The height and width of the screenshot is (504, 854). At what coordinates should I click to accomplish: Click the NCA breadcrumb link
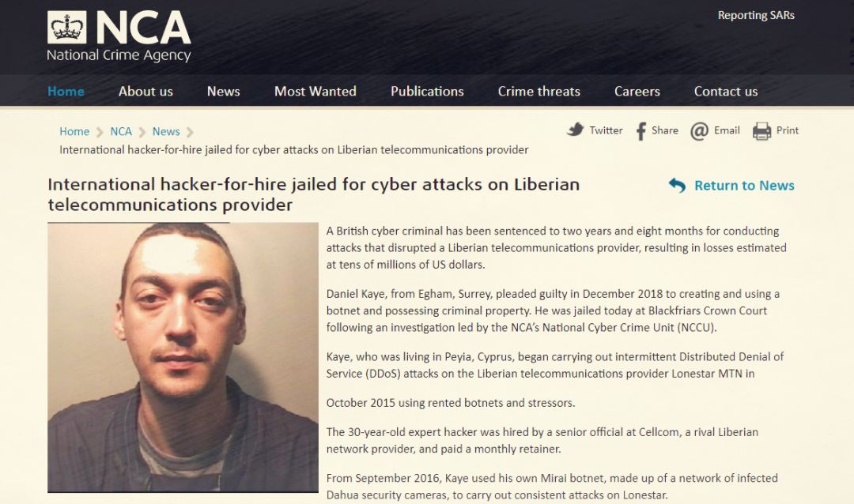point(121,132)
